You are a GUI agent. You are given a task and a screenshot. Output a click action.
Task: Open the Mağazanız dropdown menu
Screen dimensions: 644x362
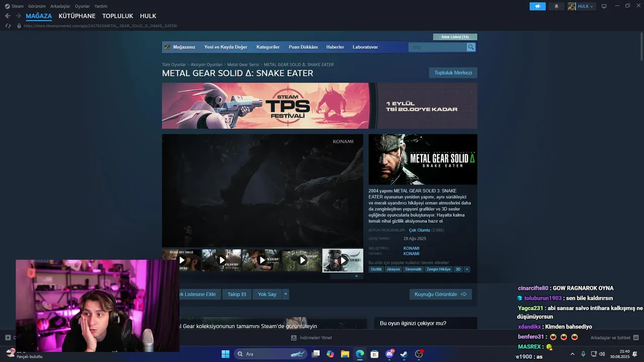tap(184, 47)
